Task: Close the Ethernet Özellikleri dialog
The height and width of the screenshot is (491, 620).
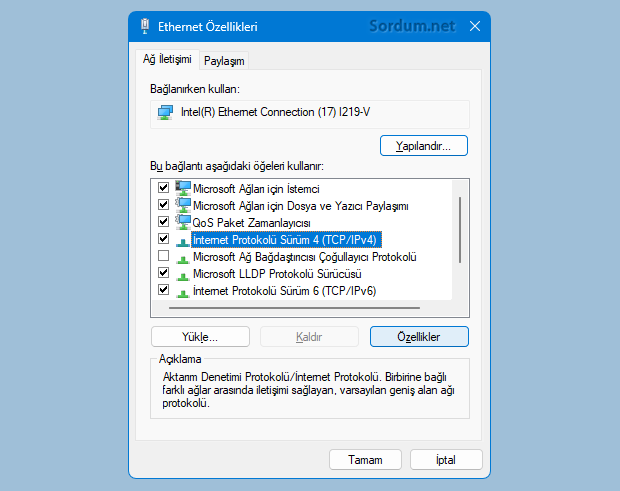Action: 475,26
